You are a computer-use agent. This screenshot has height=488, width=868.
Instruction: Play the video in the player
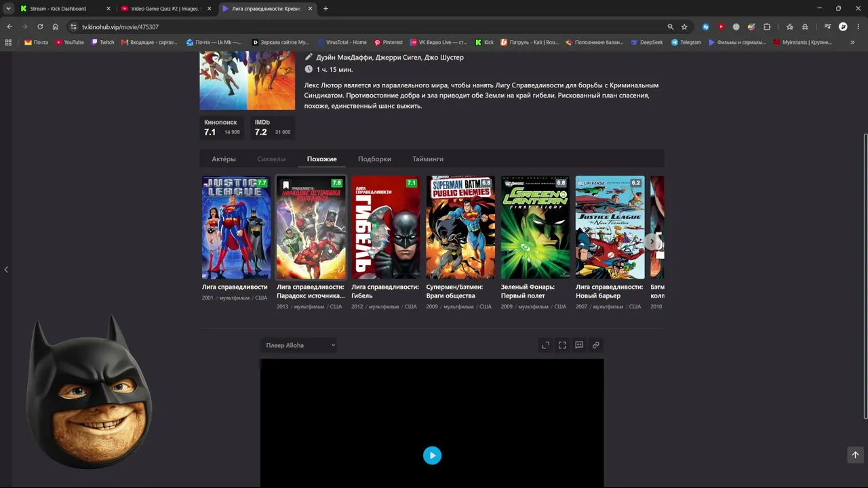pos(432,455)
